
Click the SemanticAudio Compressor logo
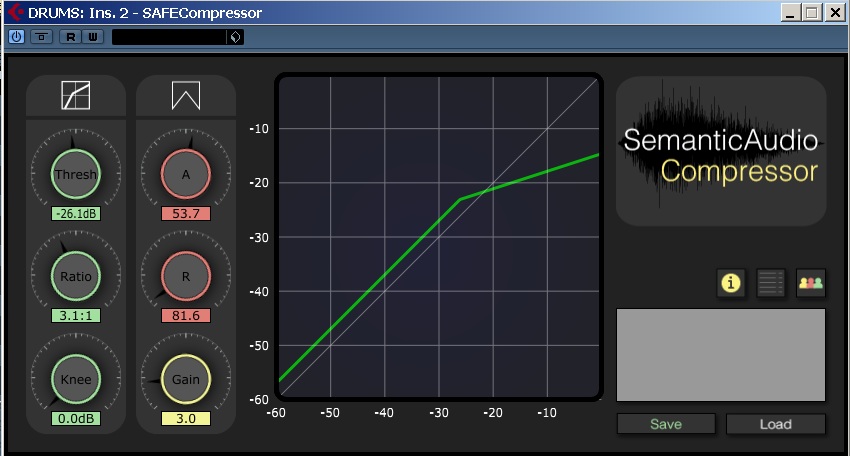(721, 151)
